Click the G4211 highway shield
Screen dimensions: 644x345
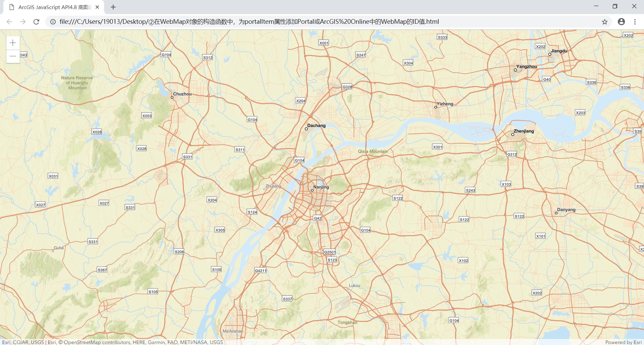pyautogui.click(x=260, y=270)
